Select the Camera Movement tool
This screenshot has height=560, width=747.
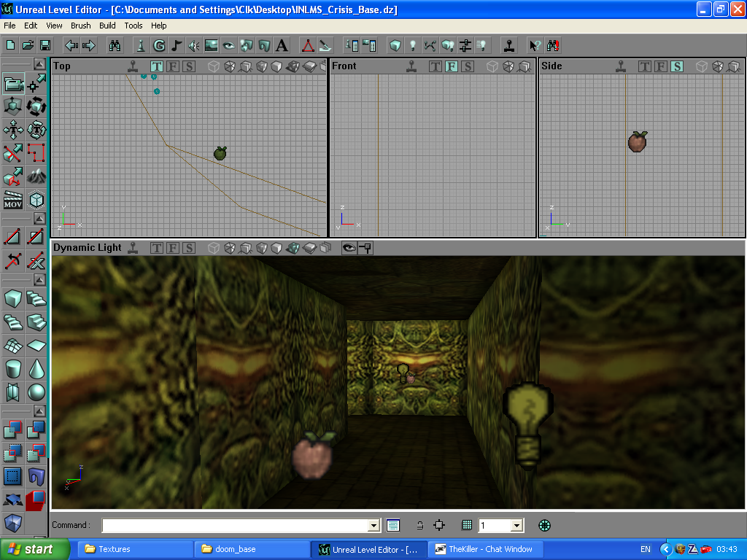coord(13,85)
